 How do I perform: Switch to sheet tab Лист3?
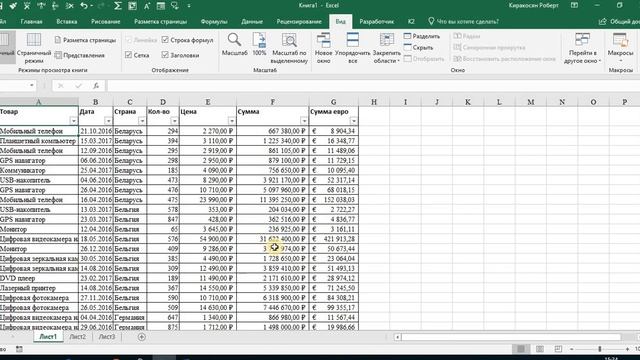(107, 337)
